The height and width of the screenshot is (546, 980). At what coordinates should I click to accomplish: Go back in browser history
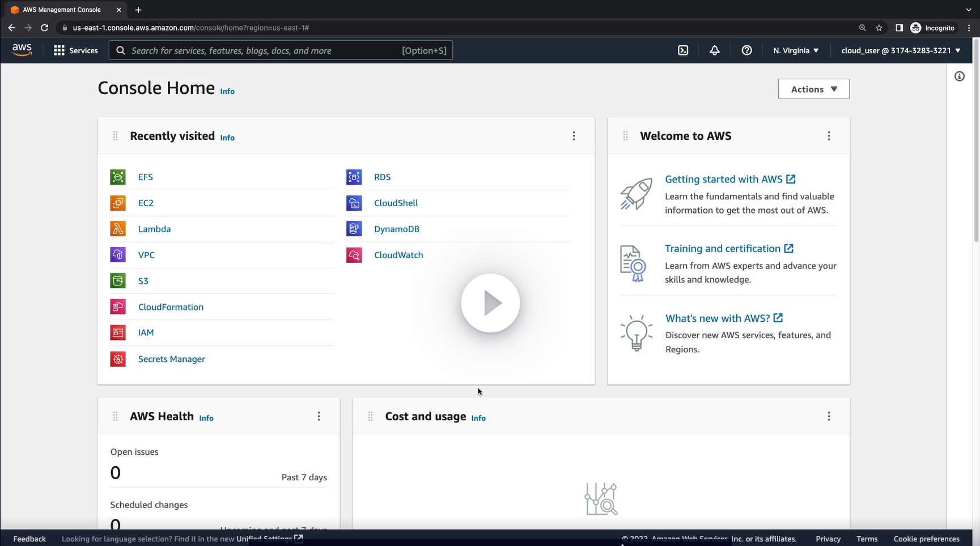pyautogui.click(x=12, y=28)
